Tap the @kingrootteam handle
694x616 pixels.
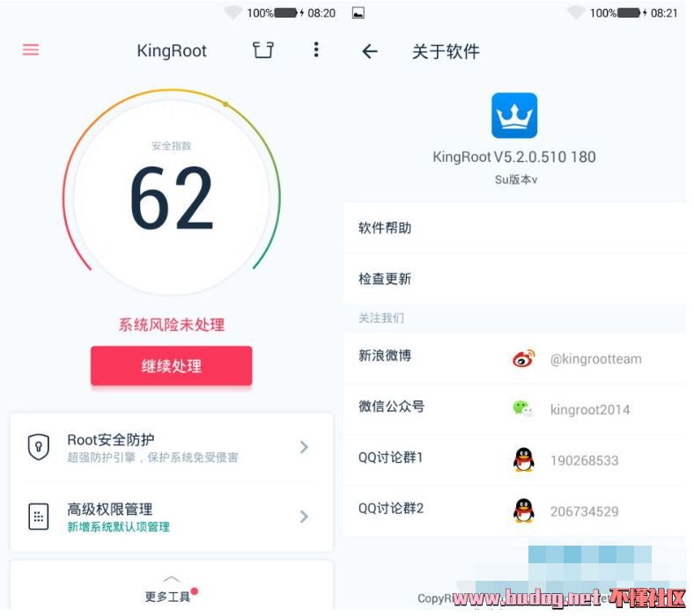pos(595,359)
